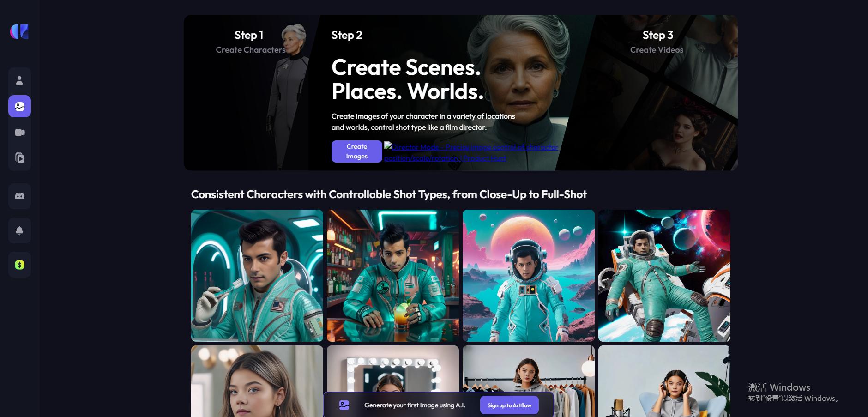Open man at bar with cocktail thumbnail
The height and width of the screenshot is (417, 868).
(393, 276)
